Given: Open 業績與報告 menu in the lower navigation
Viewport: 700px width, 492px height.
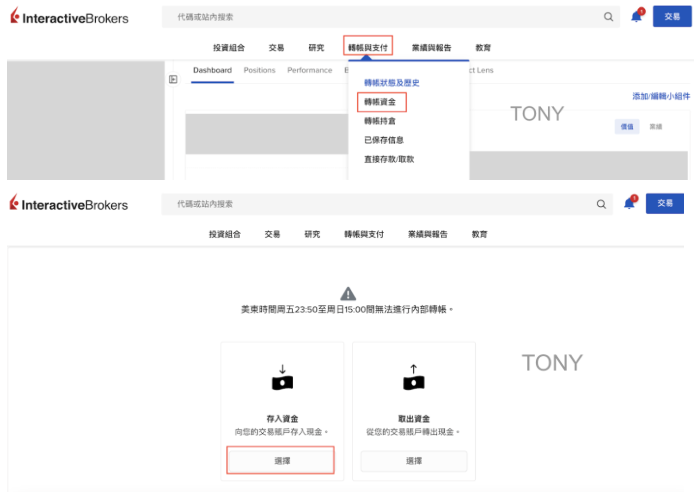Looking at the screenshot, I should 427,234.
